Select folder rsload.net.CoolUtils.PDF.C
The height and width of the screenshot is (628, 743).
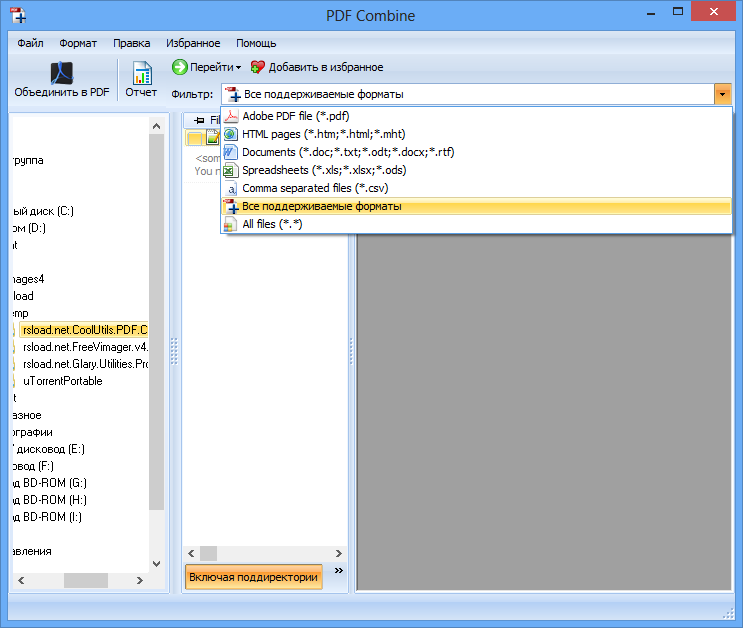(84, 330)
